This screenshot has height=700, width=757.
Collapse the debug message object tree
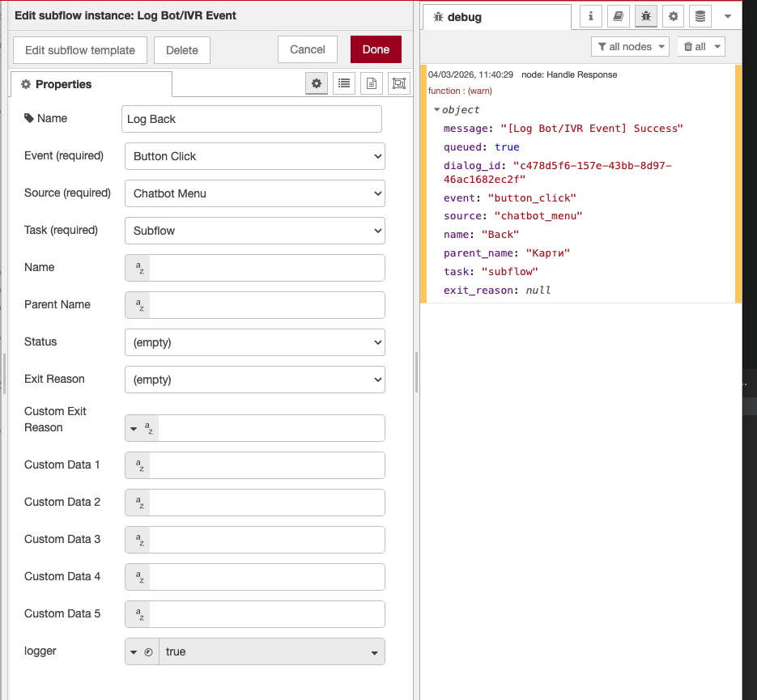[x=437, y=110]
